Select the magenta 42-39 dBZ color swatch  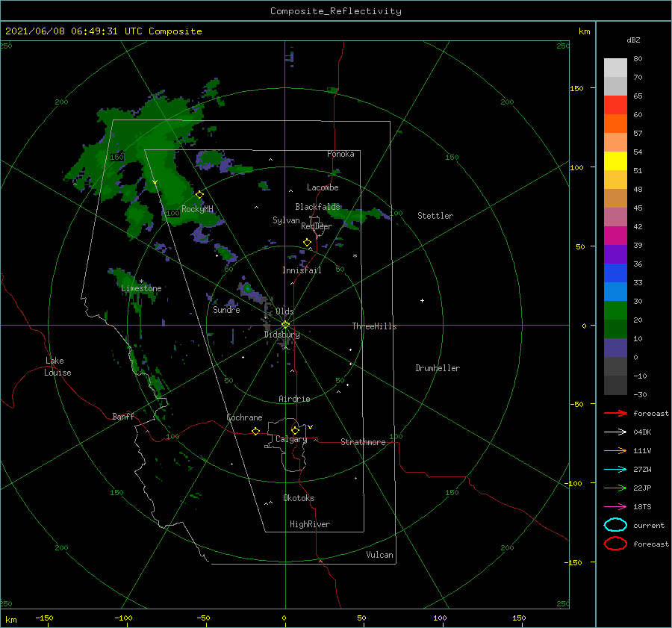pos(615,236)
